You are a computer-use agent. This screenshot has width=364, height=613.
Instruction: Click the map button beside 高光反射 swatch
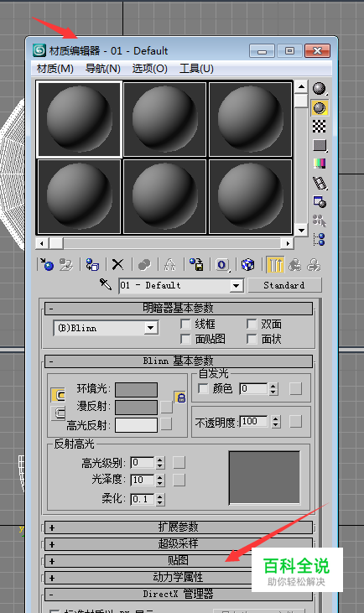point(166,424)
